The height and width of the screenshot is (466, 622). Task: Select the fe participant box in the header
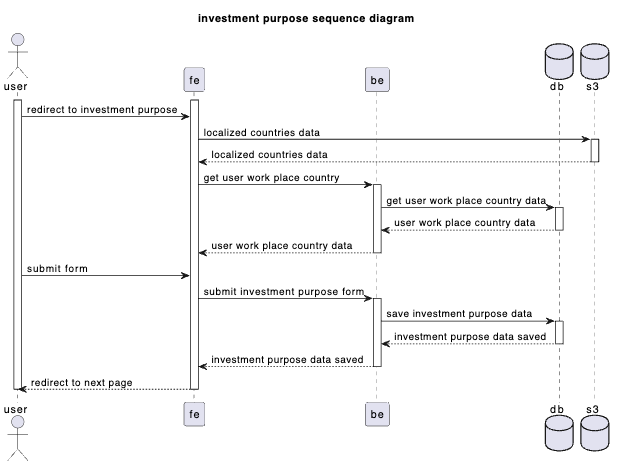tap(195, 78)
